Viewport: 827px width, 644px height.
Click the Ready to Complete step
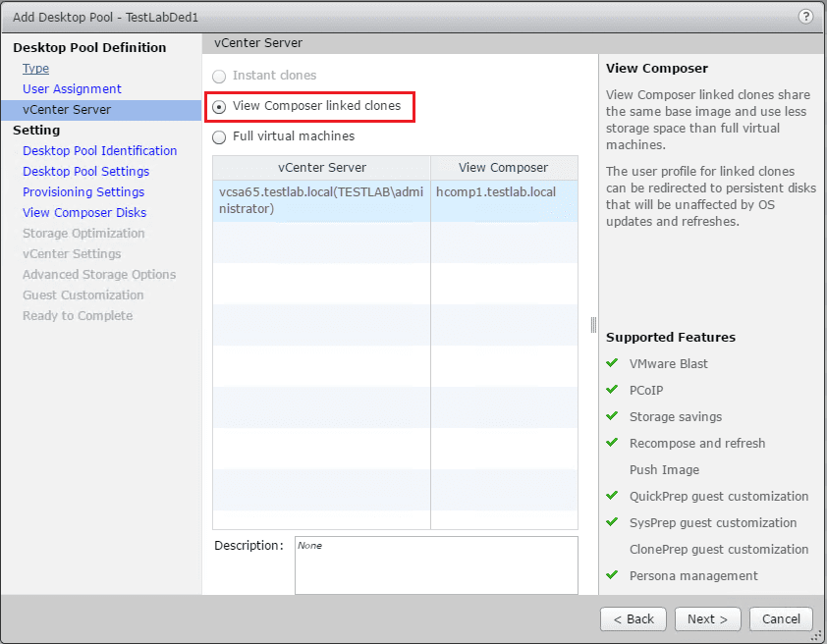point(78,315)
